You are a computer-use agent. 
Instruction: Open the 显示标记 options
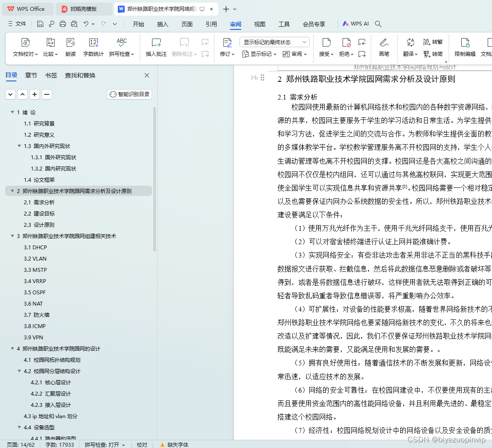[x=259, y=54]
